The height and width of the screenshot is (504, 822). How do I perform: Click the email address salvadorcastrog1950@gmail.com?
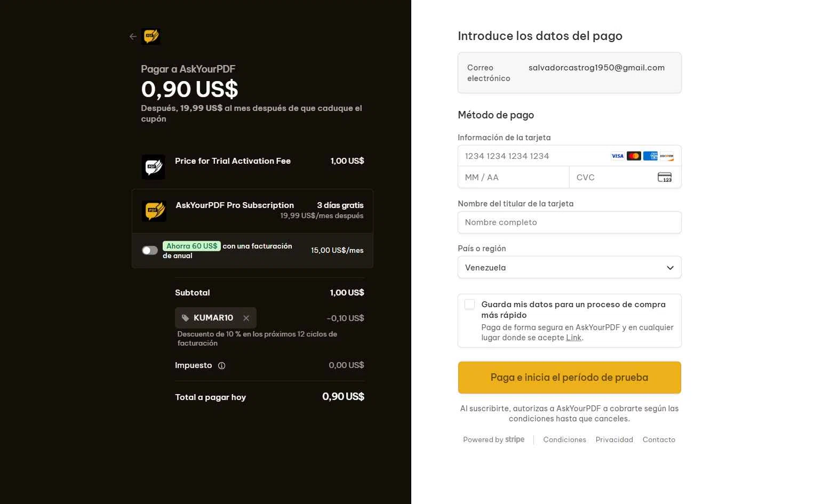(x=596, y=68)
